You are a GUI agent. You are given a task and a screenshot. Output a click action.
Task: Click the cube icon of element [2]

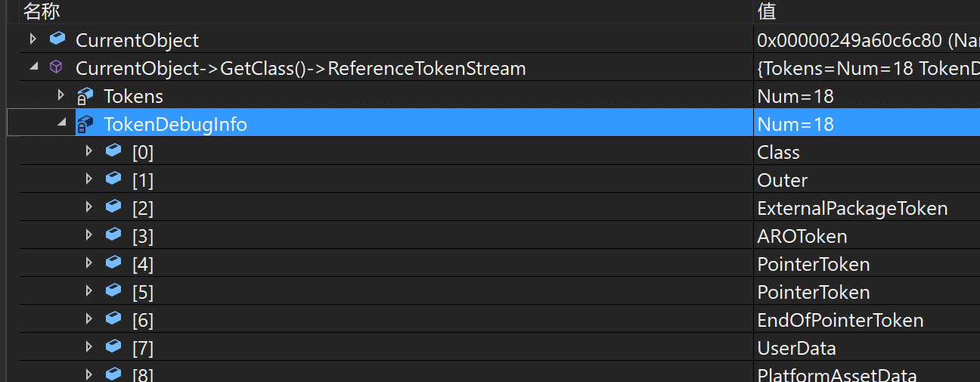pos(113,207)
